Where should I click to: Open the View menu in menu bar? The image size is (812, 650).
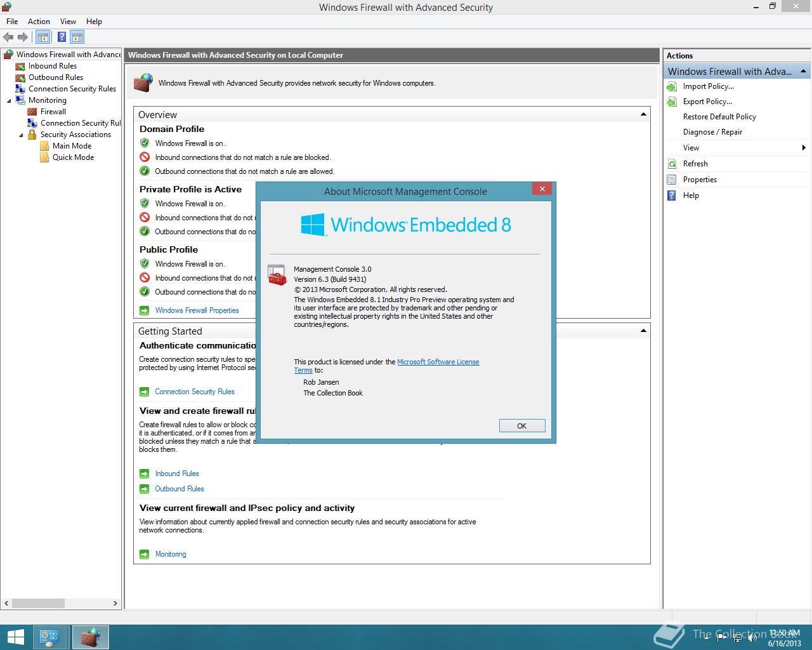68,21
